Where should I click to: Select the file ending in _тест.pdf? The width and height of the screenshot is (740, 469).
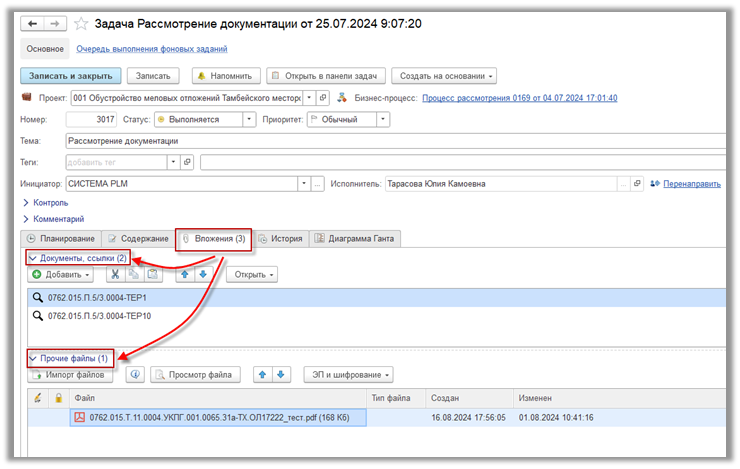[218, 417]
